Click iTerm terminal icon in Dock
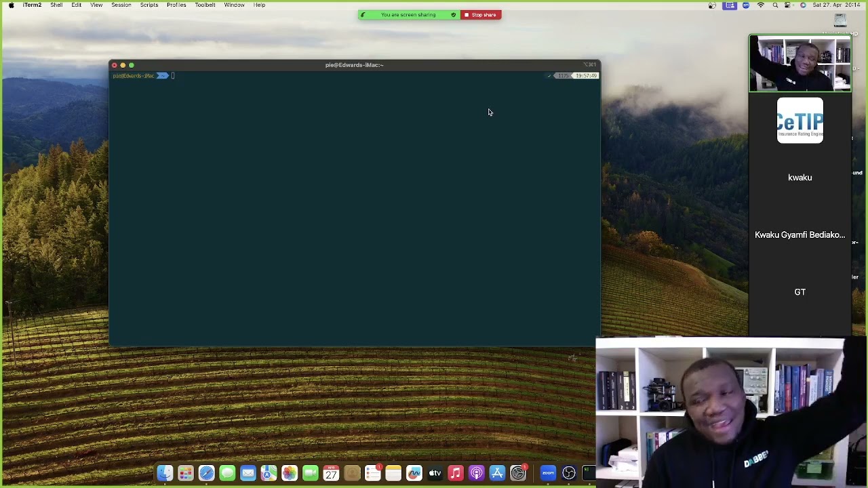This screenshot has width=868, height=488. coord(589,473)
